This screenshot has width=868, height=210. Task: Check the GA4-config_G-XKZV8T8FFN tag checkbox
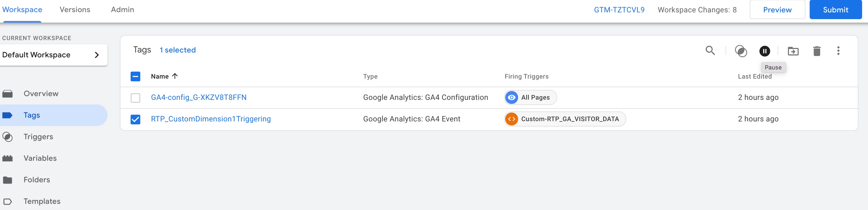[135, 98]
